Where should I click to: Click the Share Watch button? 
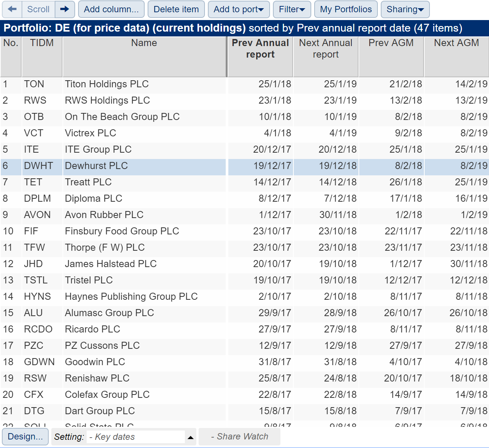coord(239,436)
